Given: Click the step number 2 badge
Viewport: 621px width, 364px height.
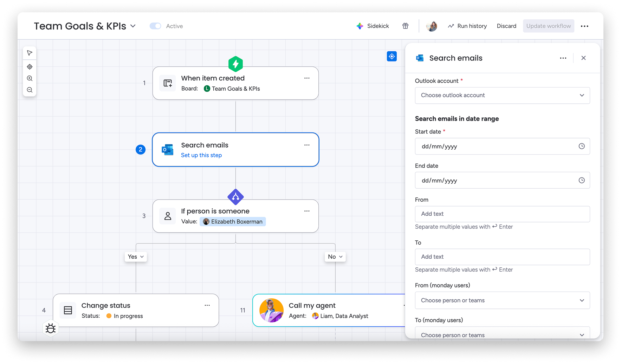Looking at the screenshot, I should pyautogui.click(x=141, y=150).
